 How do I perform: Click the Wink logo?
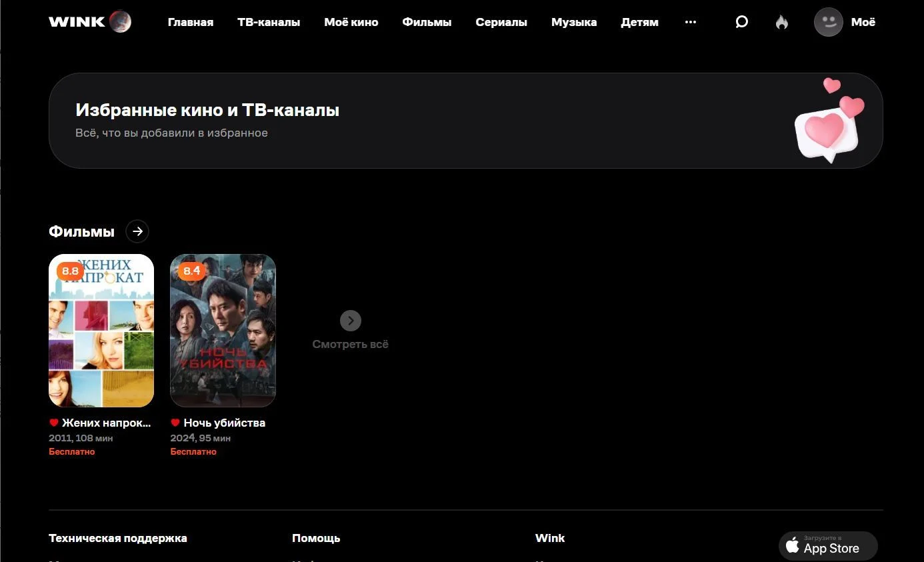tap(90, 22)
